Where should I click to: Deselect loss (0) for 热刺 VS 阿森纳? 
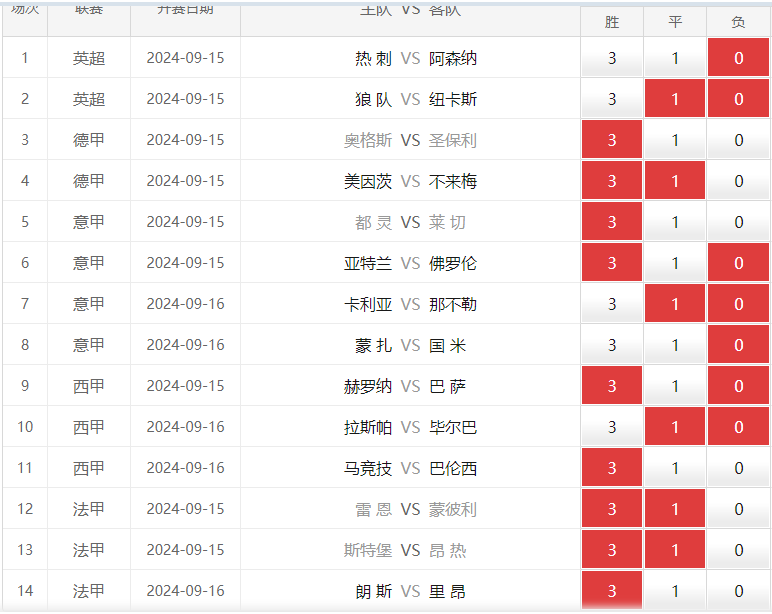pos(738,58)
